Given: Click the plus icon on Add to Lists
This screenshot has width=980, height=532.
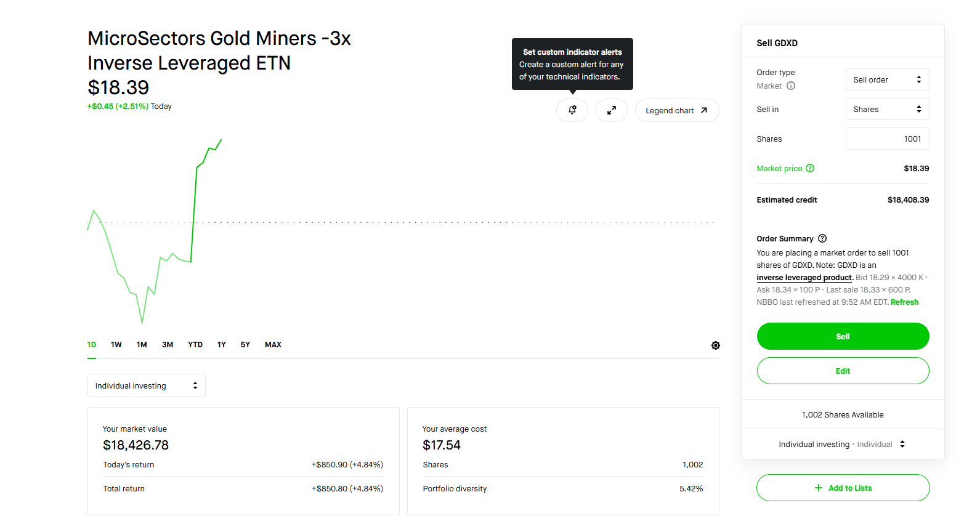Looking at the screenshot, I should coord(819,488).
